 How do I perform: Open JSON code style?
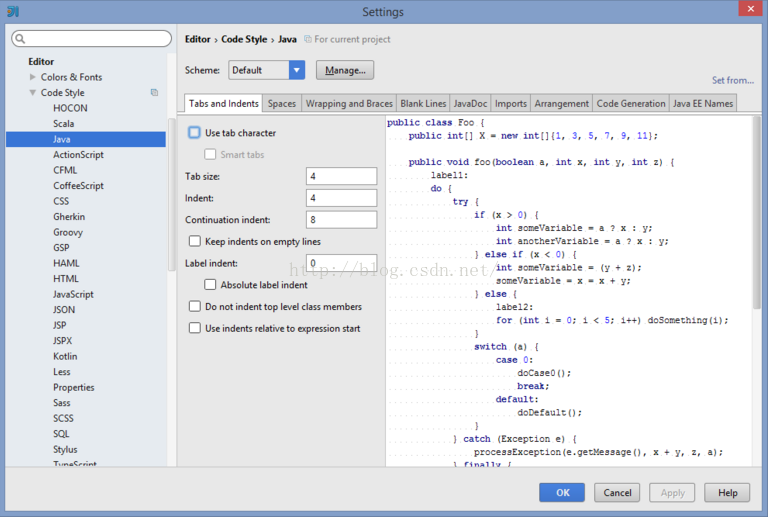(x=64, y=310)
